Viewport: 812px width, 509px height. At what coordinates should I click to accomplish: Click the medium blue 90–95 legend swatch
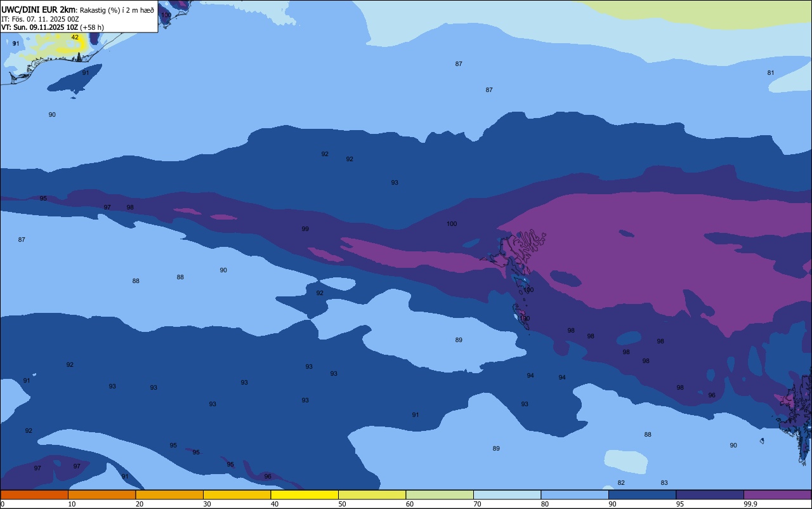click(642, 494)
